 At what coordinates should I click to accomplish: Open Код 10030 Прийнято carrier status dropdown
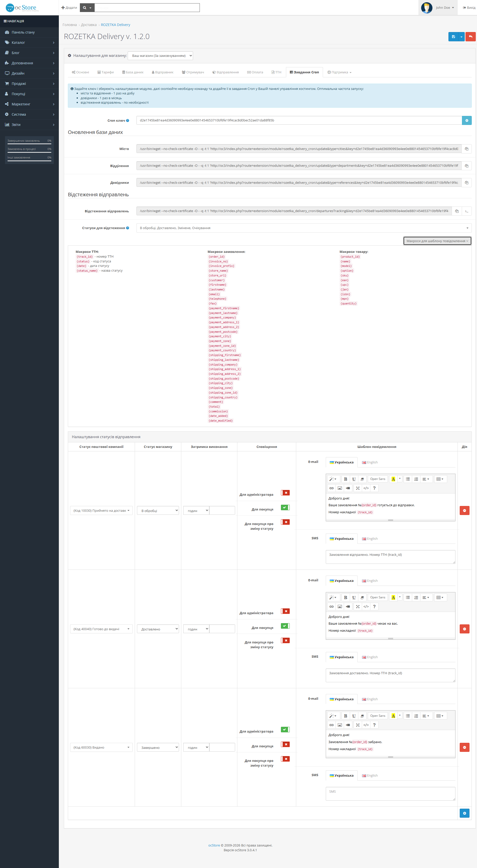(101, 510)
